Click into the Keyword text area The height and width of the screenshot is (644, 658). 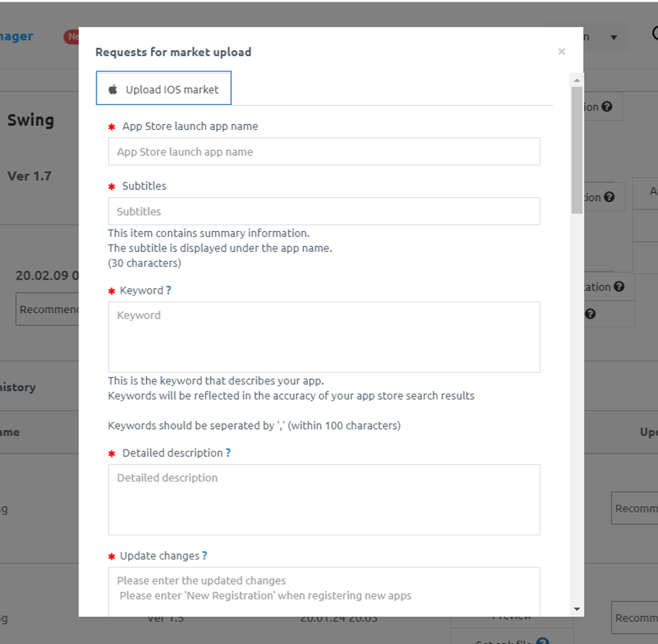[x=324, y=337]
